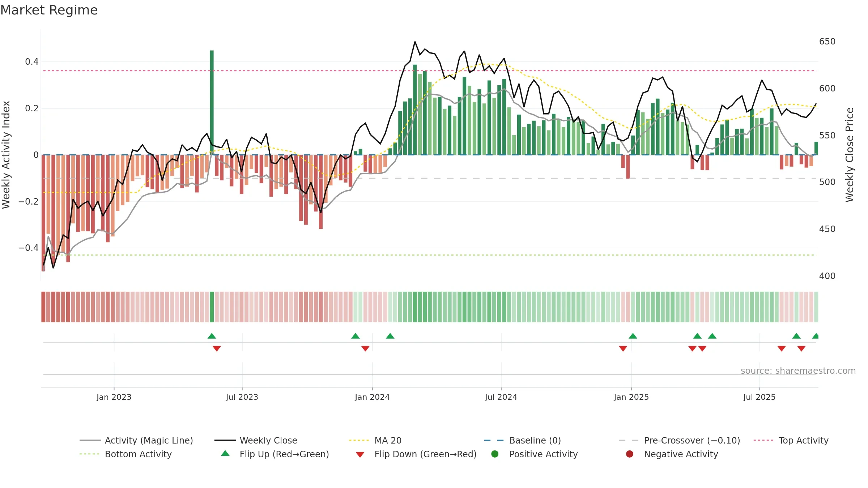Toggle the Top Activity legend entry
Viewport: 868px width, 488px height.
pyautogui.click(x=791, y=440)
